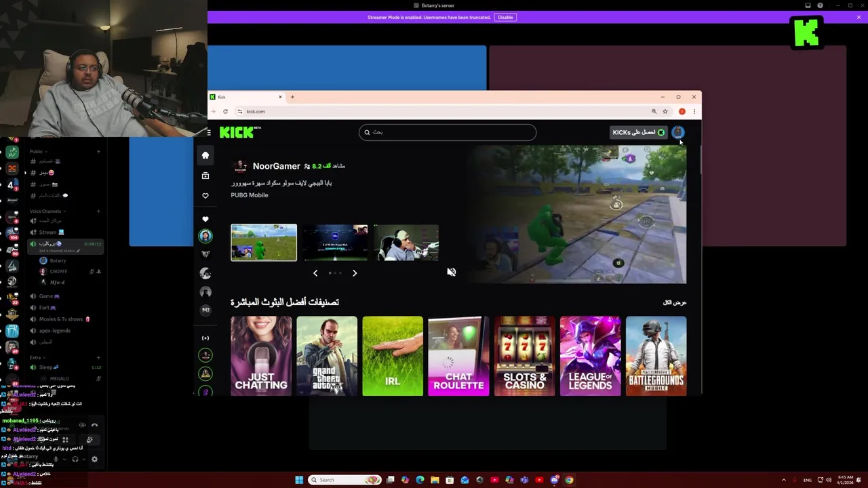Open taskbar clock and date

846,480
